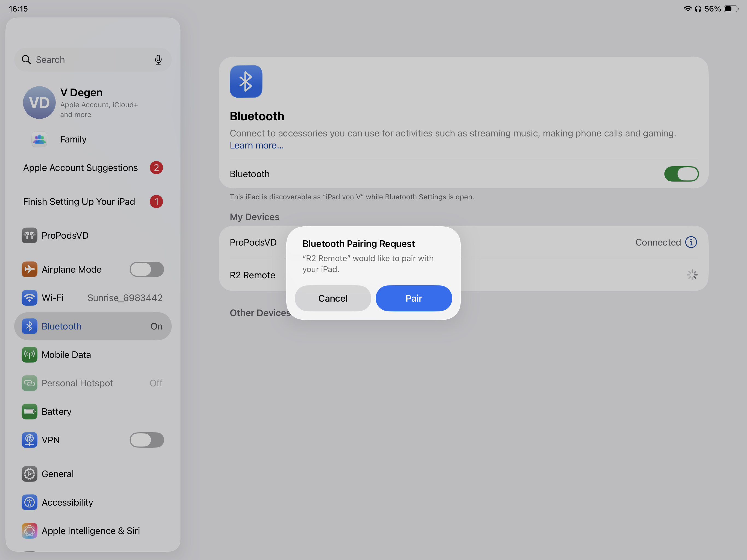Open the VD profile avatar

click(39, 102)
